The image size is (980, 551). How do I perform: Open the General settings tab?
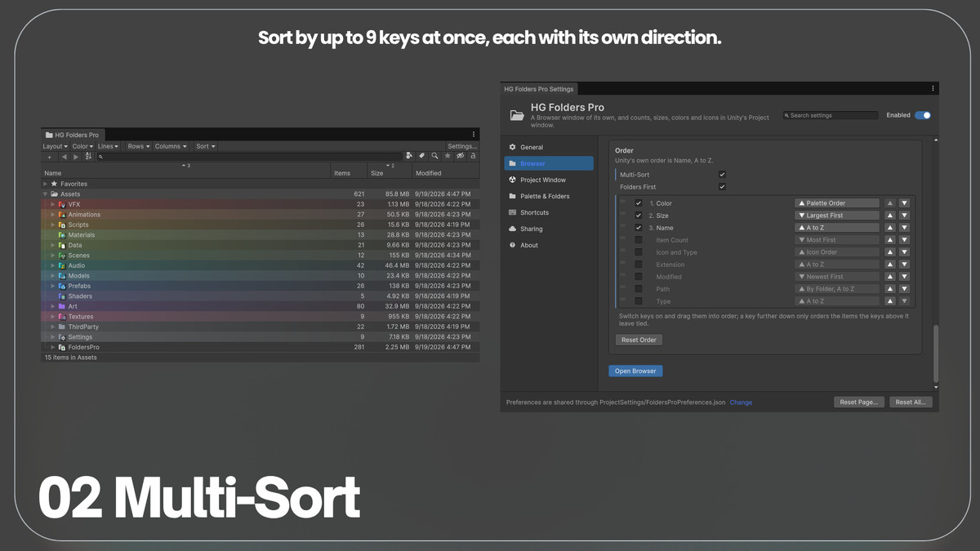pyautogui.click(x=549, y=147)
